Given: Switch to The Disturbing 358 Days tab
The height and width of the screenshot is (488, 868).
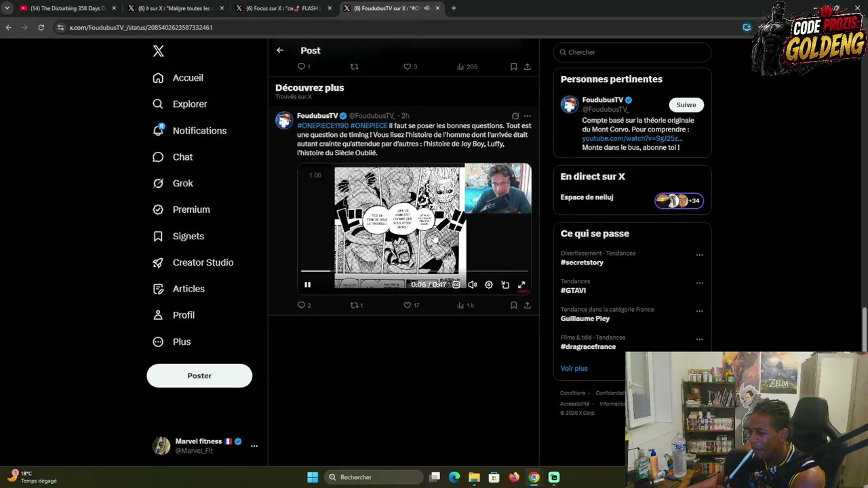Looking at the screenshot, I should pyautogui.click(x=67, y=8).
